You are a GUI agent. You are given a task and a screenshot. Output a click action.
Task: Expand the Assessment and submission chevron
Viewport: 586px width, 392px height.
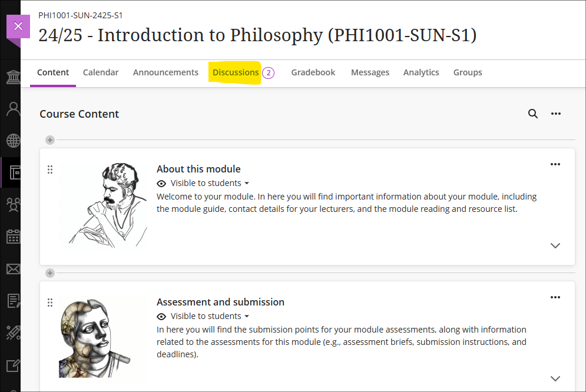[555, 378]
